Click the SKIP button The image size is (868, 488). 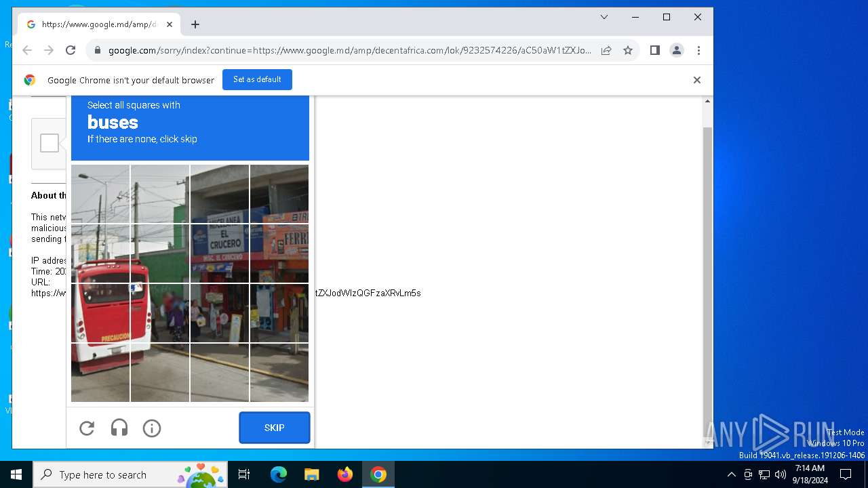pos(275,428)
